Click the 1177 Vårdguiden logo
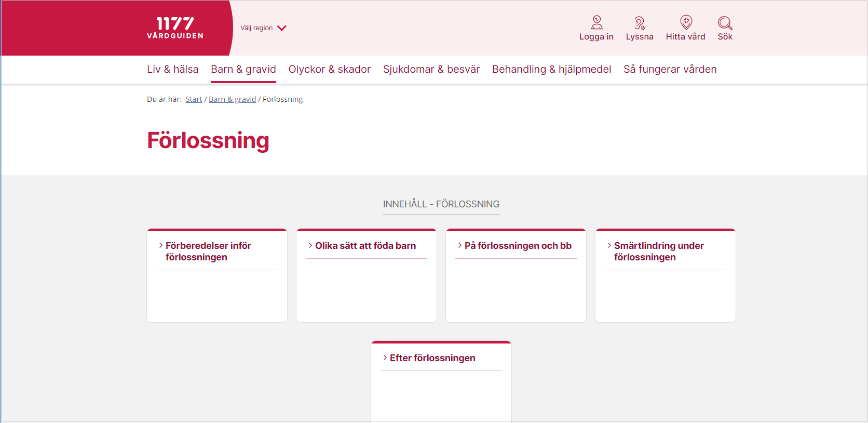Screen dimensions: 868x423 click(x=175, y=28)
